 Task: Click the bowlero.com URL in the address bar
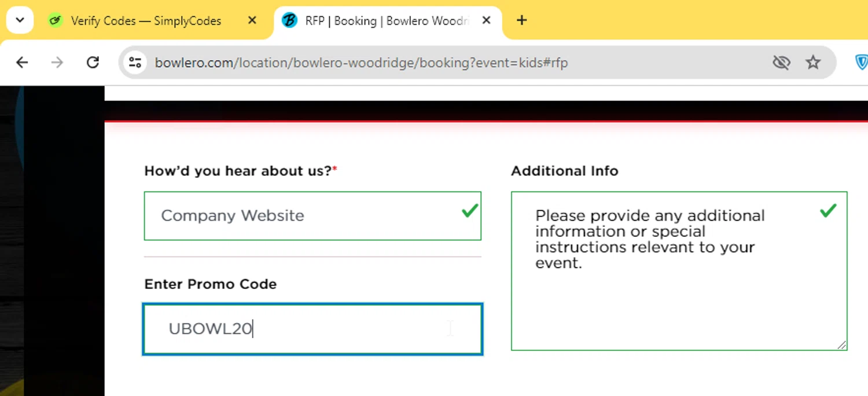[x=361, y=63]
